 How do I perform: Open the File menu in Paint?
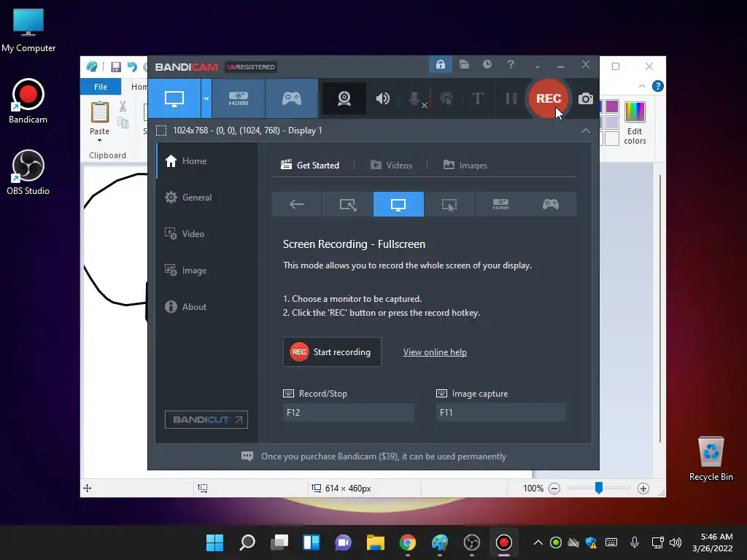coord(101,87)
